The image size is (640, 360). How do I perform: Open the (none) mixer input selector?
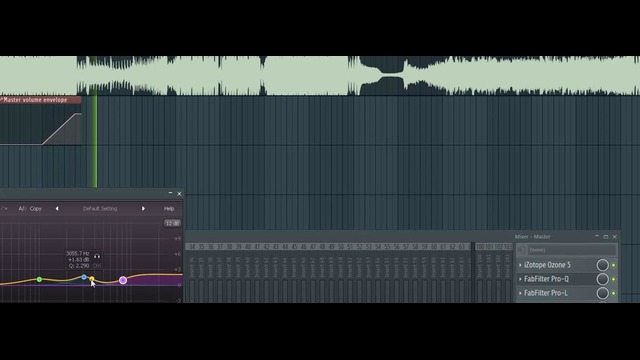tap(572, 250)
